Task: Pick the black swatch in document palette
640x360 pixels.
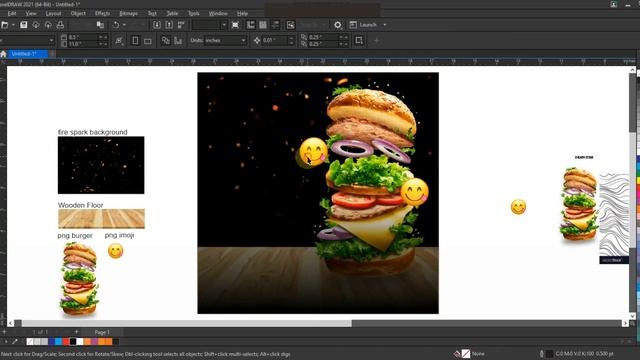Action: point(73,342)
